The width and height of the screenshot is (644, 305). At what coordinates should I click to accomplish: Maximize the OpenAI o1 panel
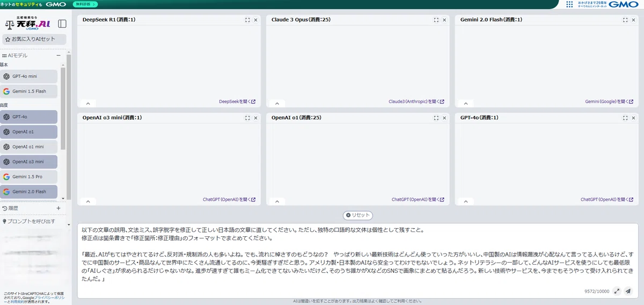pyautogui.click(x=436, y=118)
